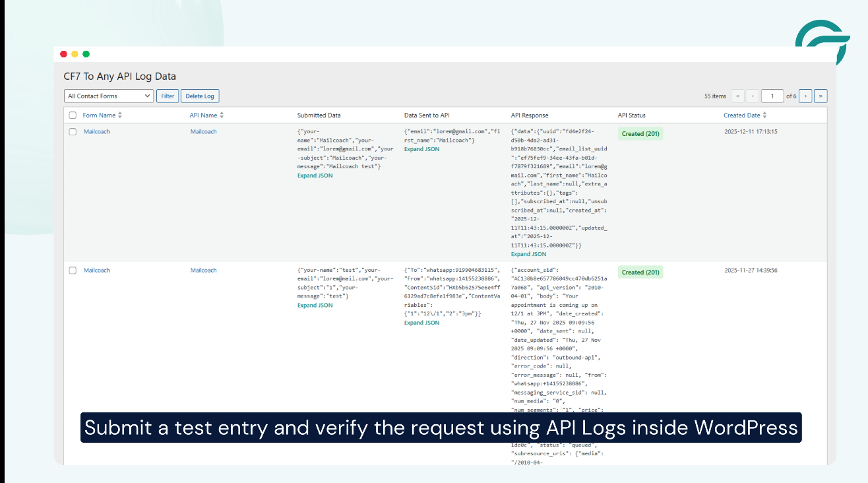The image size is (868, 483).
Task: Click the Delete Log button
Action: [x=199, y=96]
